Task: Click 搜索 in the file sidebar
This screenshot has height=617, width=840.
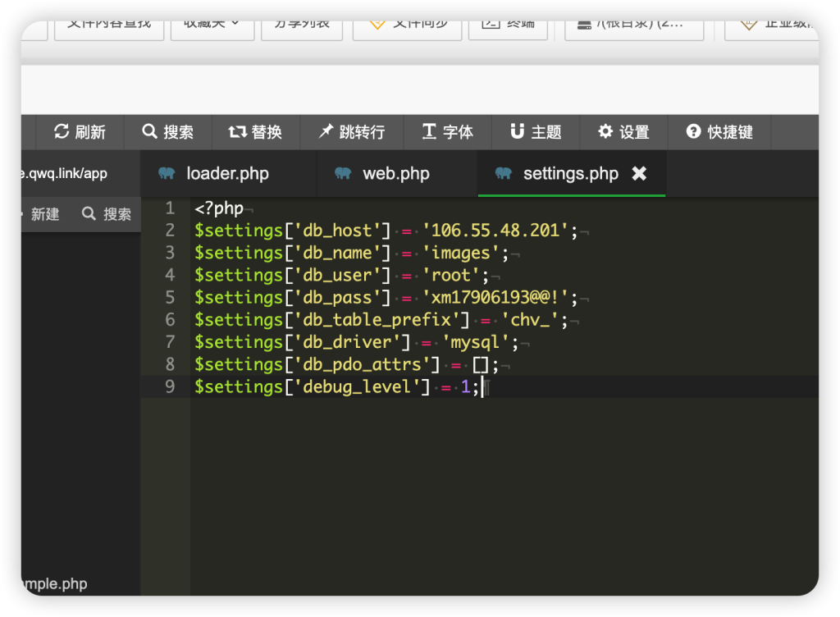Action: pyautogui.click(x=107, y=214)
